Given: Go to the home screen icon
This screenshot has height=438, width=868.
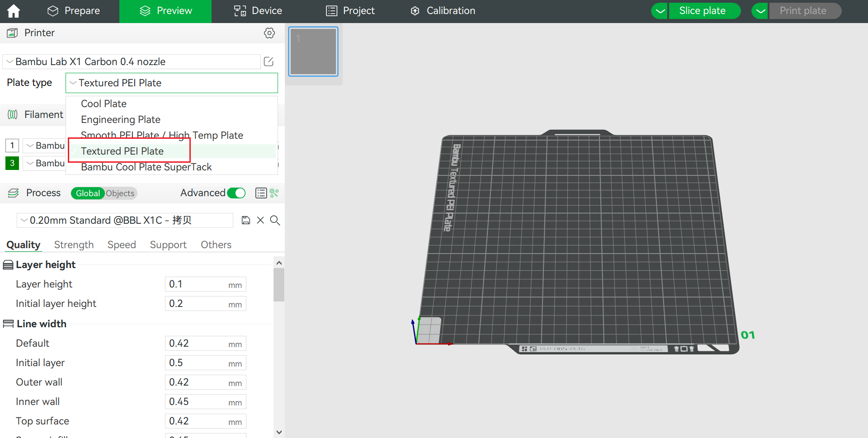Looking at the screenshot, I should point(14,11).
